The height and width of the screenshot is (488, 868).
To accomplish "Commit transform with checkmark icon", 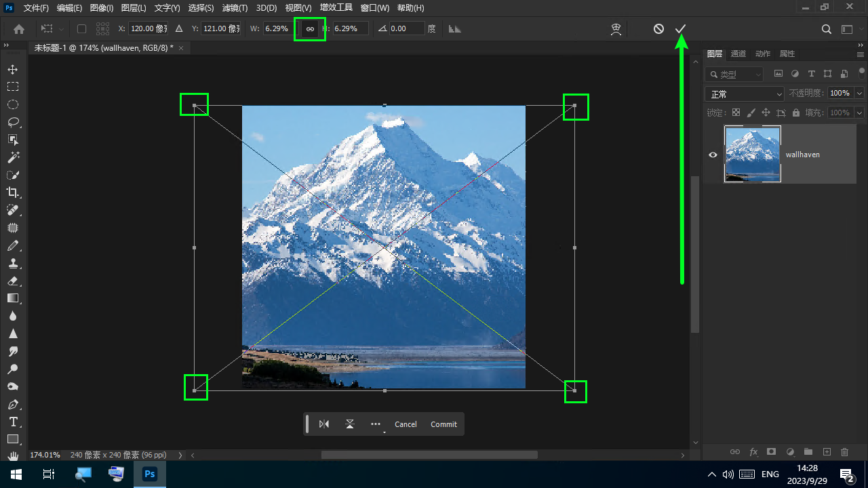I will (681, 28).
